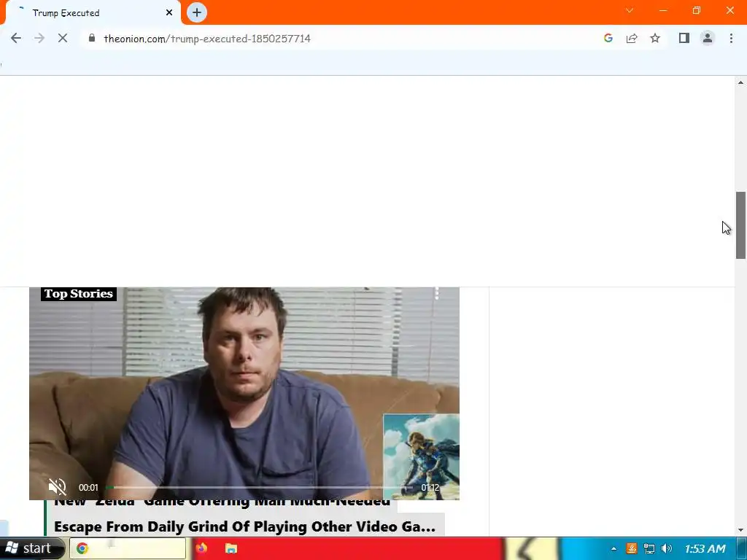The image size is (747, 560).
Task: Click the 1:53 AM clock
Action: [x=705, y=548]
